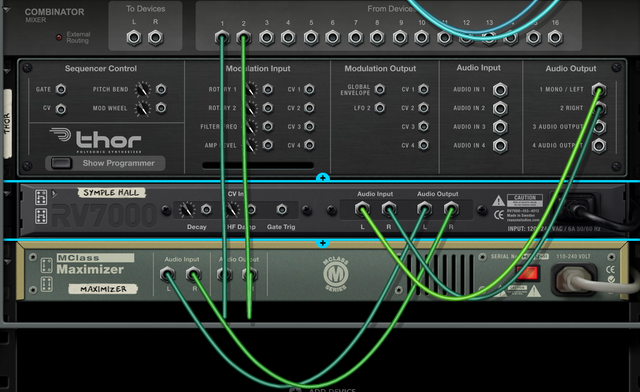
Task: Click Thor Sequencer Control GATE jack
Action: pos(61,89)
